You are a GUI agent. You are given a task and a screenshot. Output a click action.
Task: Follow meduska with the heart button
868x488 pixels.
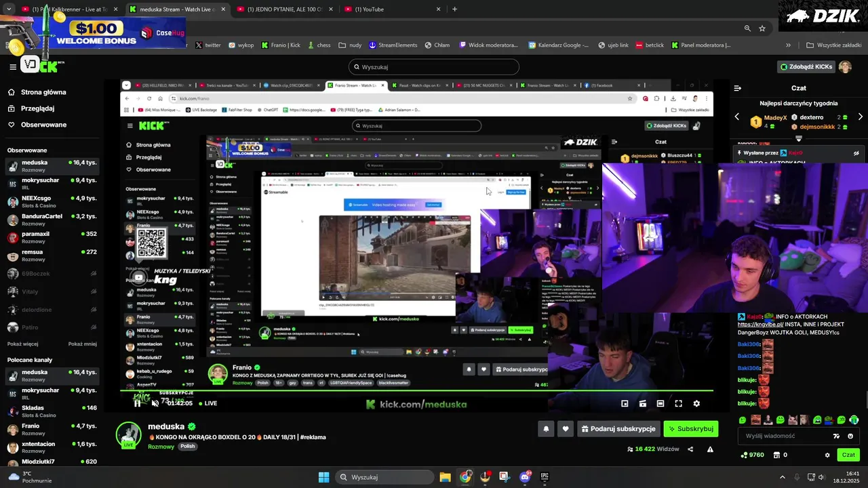pyautogui.click(x=566, y=429)
